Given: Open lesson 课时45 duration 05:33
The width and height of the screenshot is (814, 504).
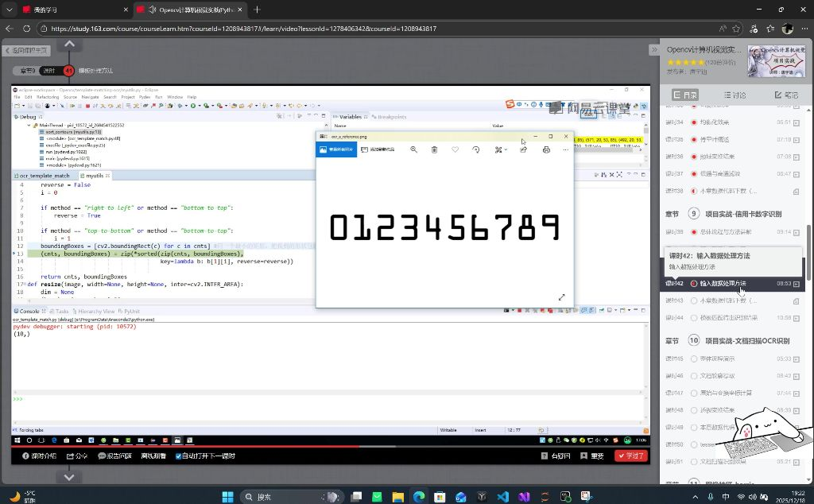Looking at the screenshot, I should pyautogui.click(x=733, y=359).
